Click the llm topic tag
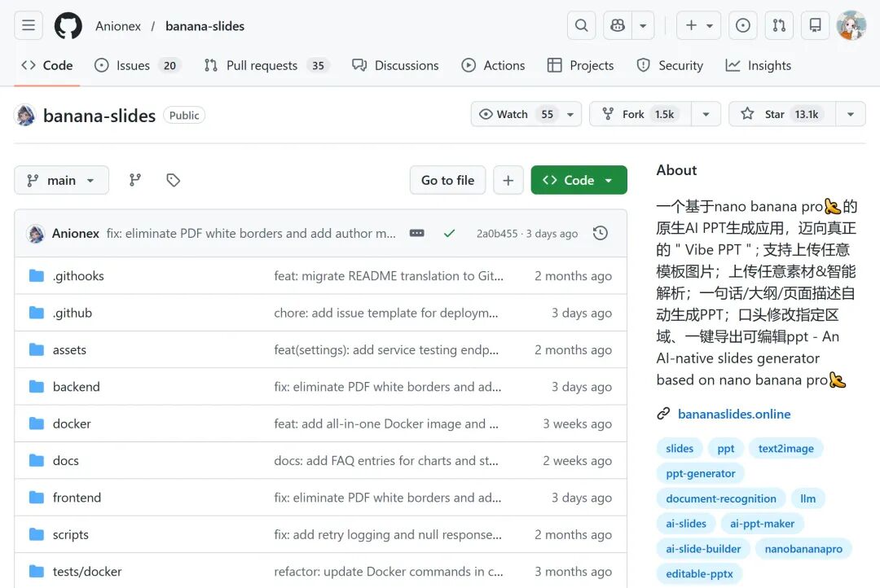Screen dimensions: 880x588 click(x=807, y=498)
